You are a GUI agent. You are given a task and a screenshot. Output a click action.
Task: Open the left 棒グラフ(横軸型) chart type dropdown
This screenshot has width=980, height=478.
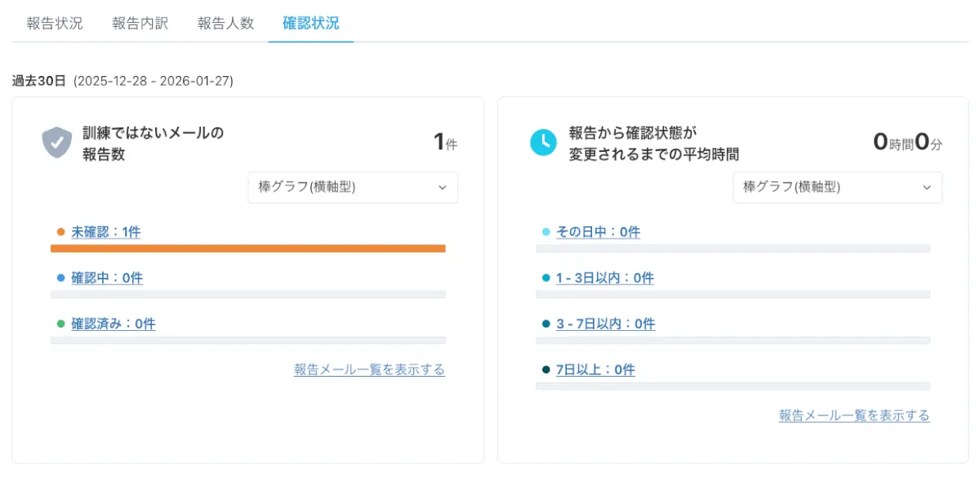(353, 187)
